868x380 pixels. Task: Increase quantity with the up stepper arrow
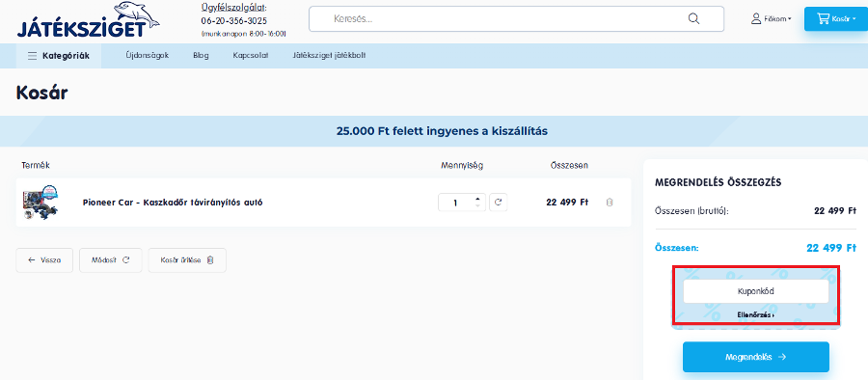tap(478, 199)
